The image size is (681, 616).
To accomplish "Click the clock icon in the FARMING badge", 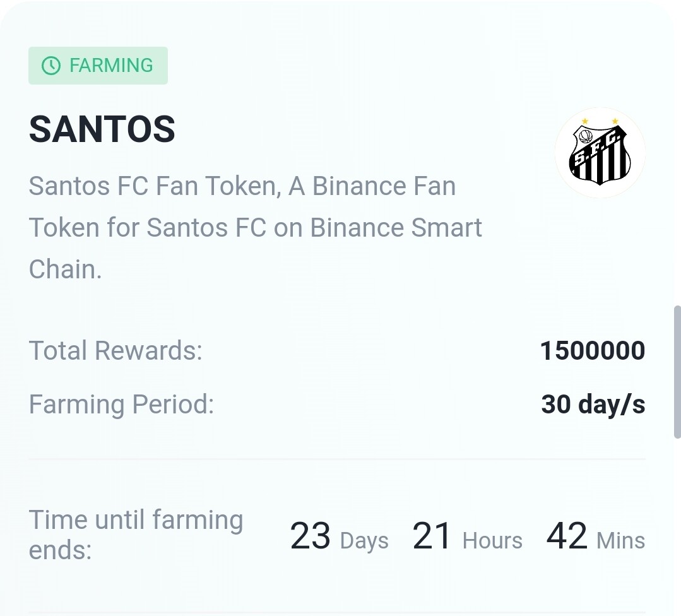I will point(50,66).
